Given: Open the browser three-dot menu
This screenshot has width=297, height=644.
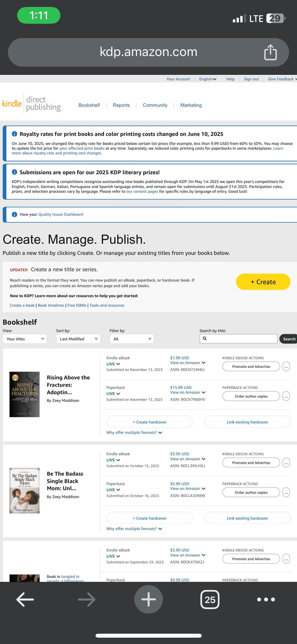Looking at the screenshot, I should [266, 599].
